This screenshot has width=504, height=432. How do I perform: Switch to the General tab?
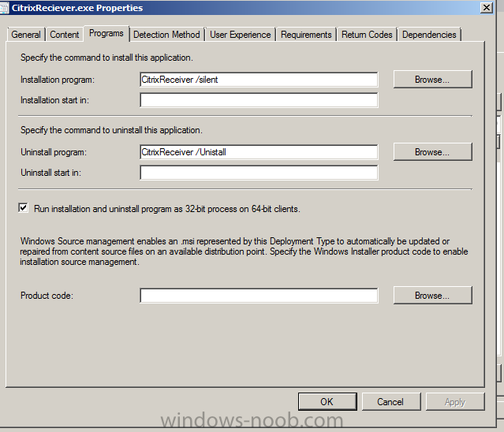coord(26,35)
